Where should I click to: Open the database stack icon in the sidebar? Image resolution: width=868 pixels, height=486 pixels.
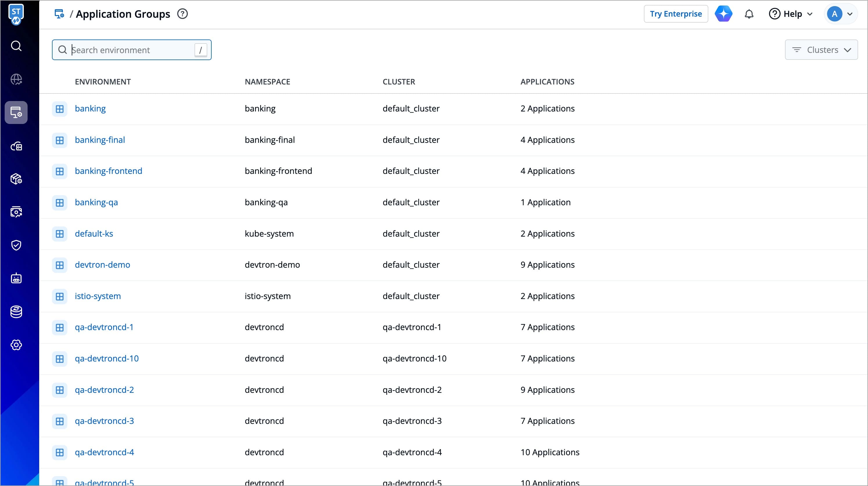16,312
